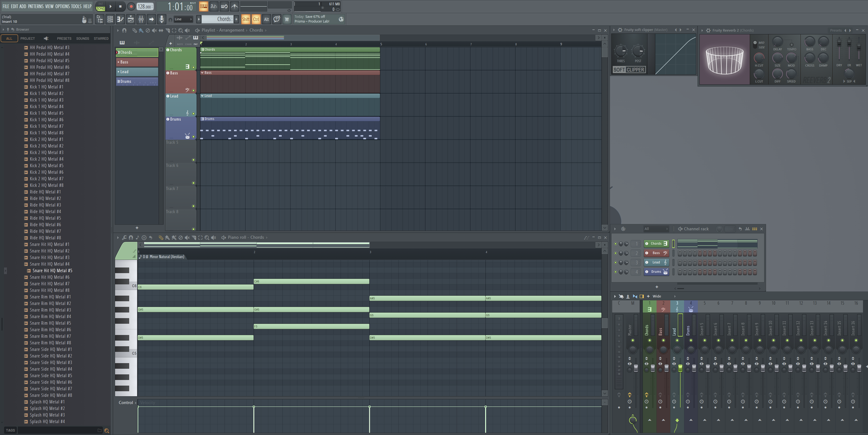Switch to the PRESETS tab in the Browser
868x435 pixels.
click(64, 38)
